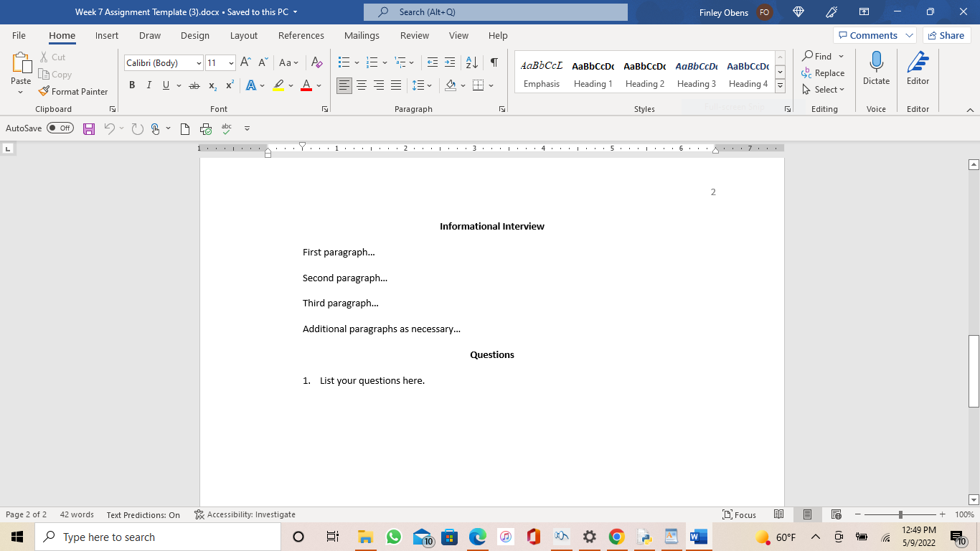980x551 pixels.
Task: Click the zoom slider in status bar
Action: click(x=900, y=514)
